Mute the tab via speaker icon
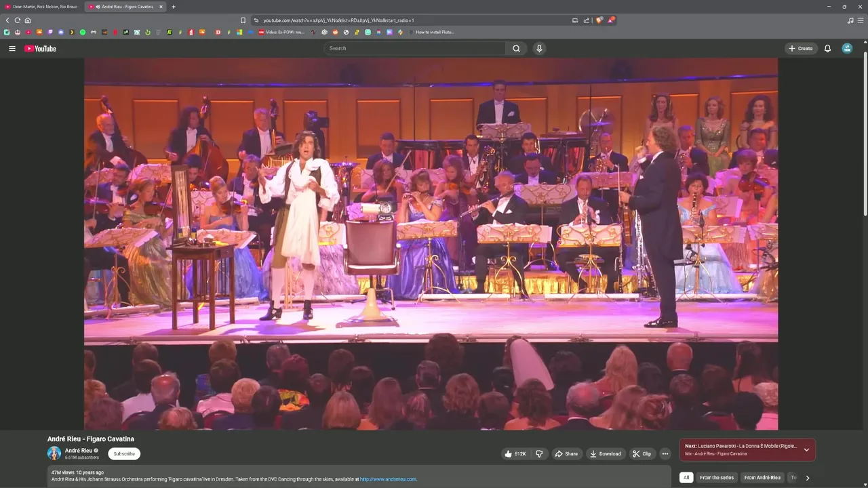 pos(98,7)
